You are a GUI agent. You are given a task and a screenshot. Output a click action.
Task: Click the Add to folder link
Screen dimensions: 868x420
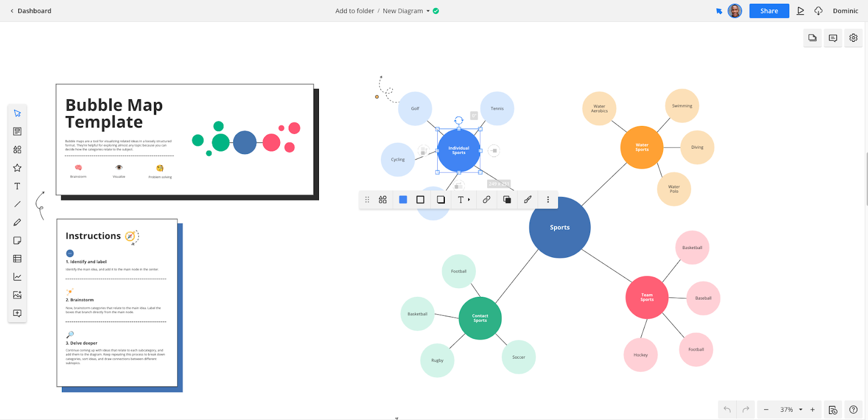(x=354, y=11)
